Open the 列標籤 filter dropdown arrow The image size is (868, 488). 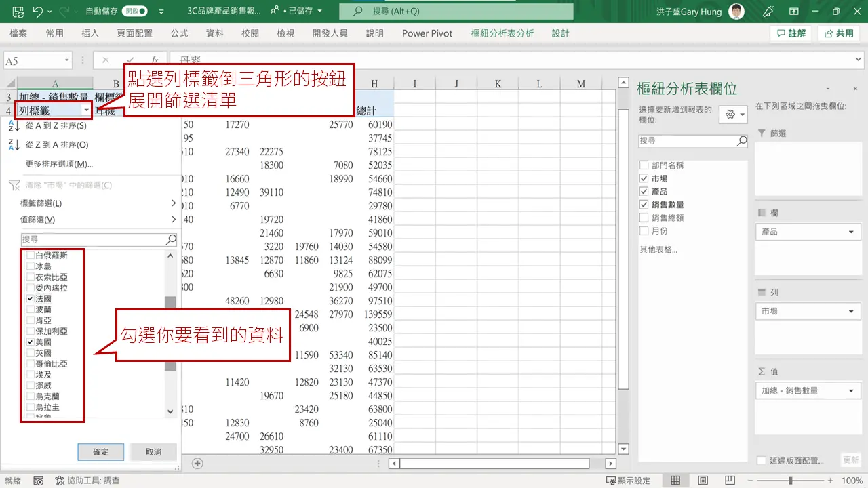(x=86, y=110)
